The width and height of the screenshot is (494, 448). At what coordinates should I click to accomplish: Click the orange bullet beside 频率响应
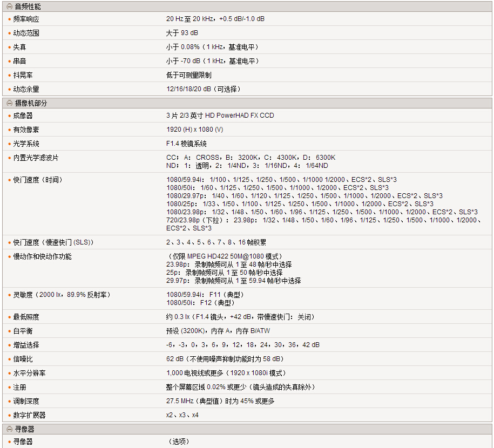pyautogui.click(x=9, y=19)
